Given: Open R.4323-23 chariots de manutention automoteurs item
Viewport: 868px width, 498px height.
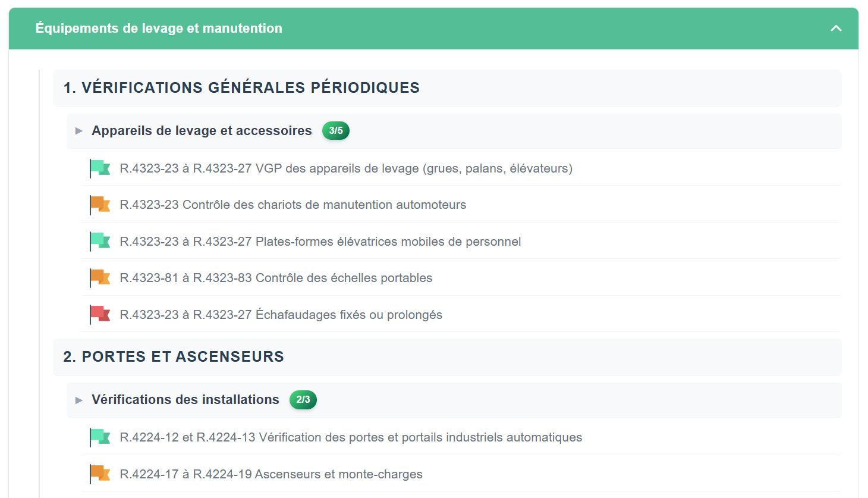Looking at the screenshot, I should 293,205.
